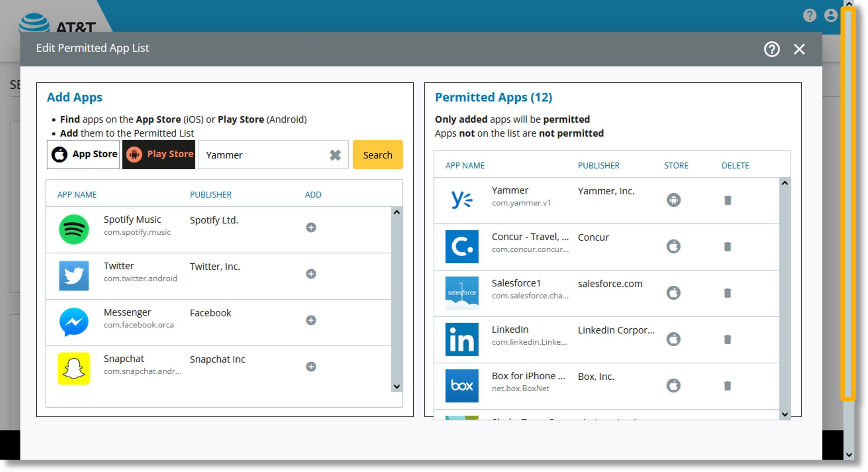Viewport: 868px width, 472px height.
Task: Click Permitted Apps STORE header
Action: point(676,166)
